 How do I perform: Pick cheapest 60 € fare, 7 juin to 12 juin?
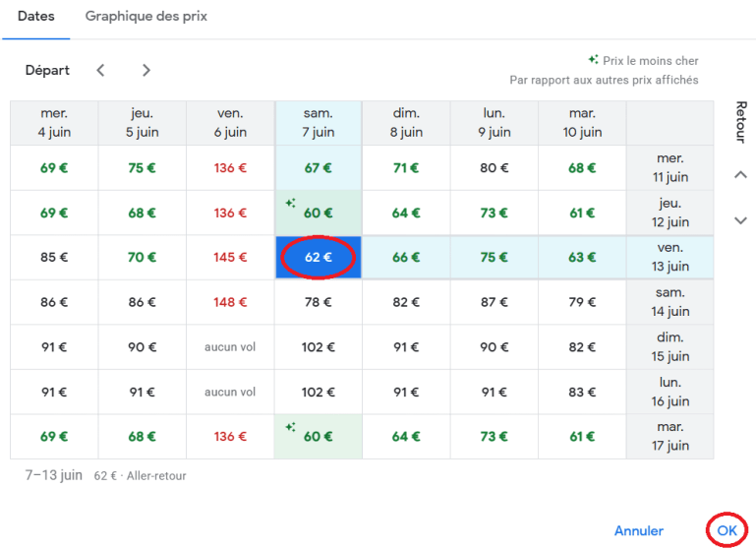[318, 213]
